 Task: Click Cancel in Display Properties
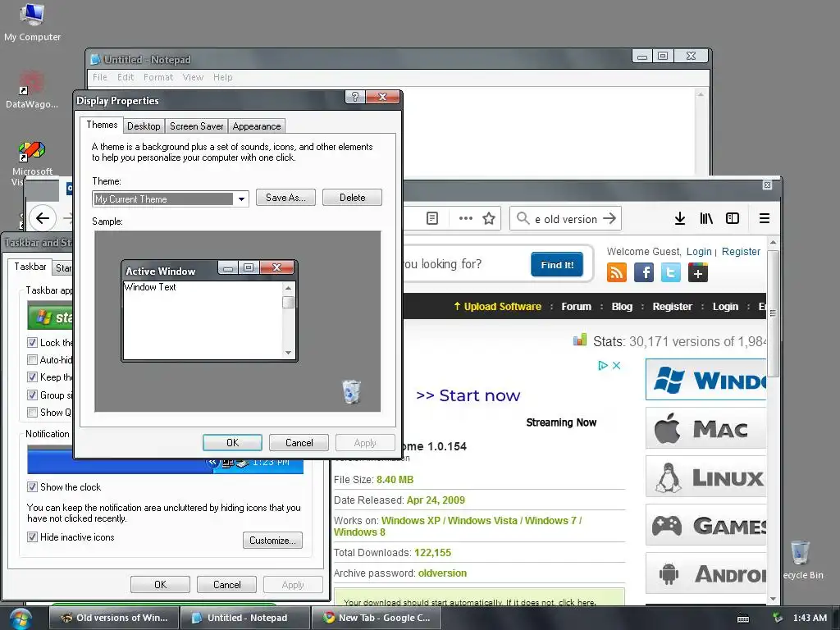point(299,442)
